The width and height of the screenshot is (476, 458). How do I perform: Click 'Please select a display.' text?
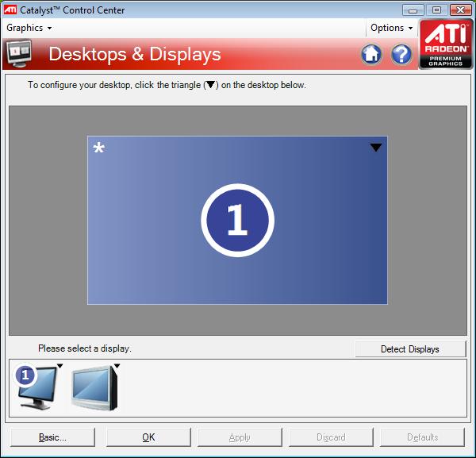[85, 348]
